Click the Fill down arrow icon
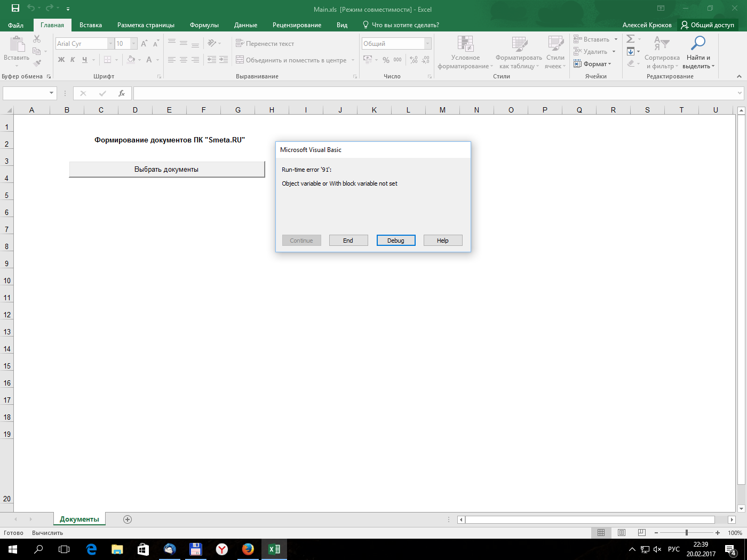Image resolution: width=747 pixels, height=560 pixels. 631,51
